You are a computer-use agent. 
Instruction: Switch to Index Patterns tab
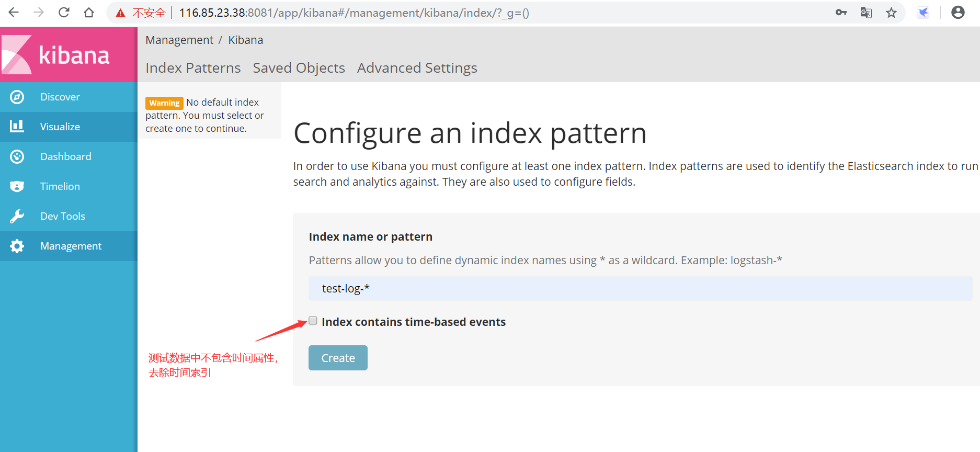[x=193, y=68]
